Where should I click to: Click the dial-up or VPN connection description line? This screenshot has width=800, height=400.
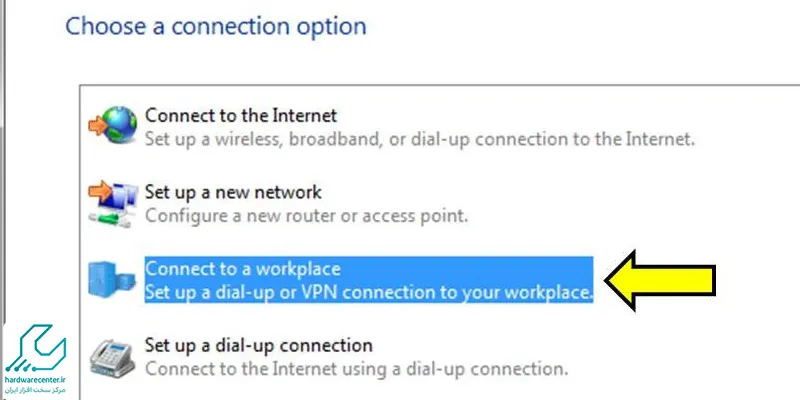click(369, 293)
